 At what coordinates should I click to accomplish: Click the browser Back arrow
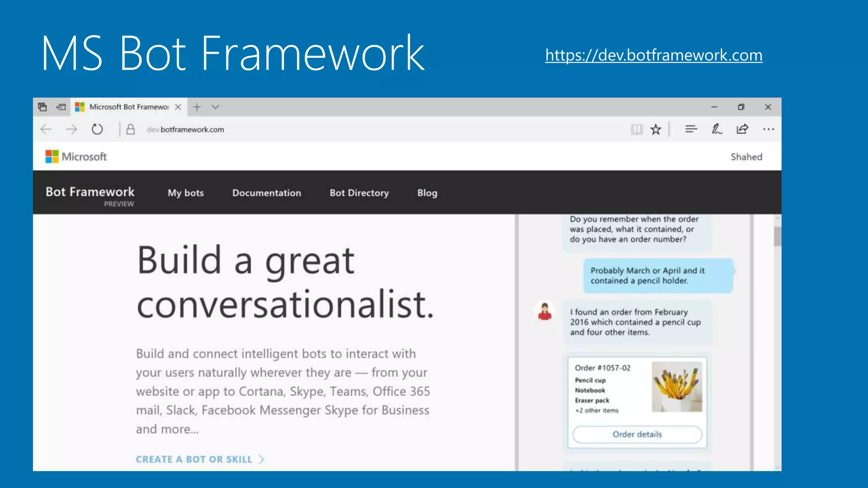46,129
